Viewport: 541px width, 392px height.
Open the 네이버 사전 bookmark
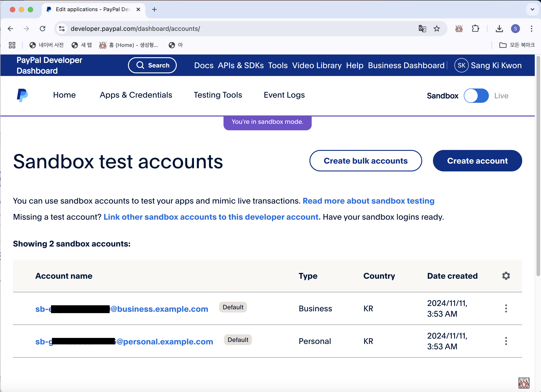47,45
